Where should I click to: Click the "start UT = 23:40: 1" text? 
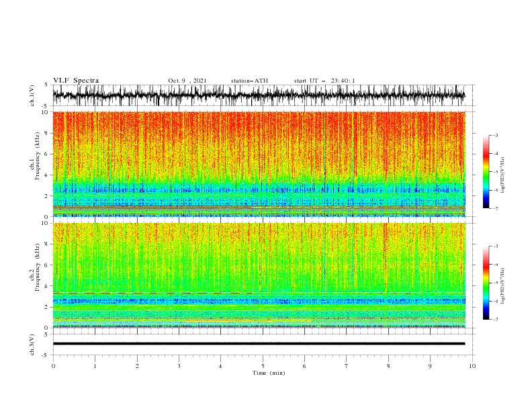pyautogui.click(x=324, y=81)
